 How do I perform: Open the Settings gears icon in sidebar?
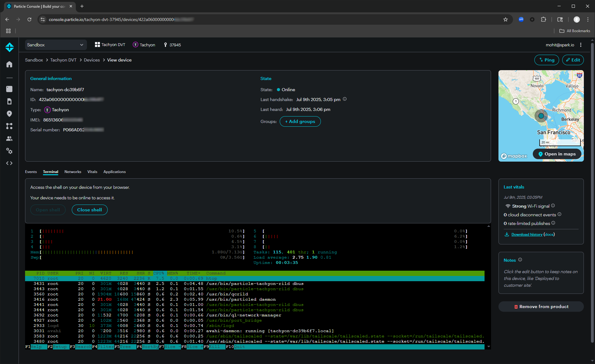pos(9,151)
